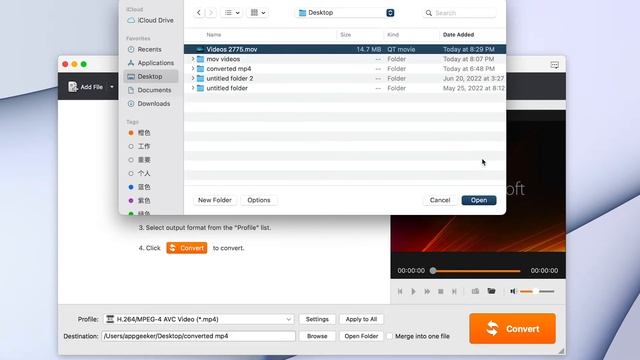Adjust the preview volume slider
Screen dimensions: 640x360
tap(537, 291)
